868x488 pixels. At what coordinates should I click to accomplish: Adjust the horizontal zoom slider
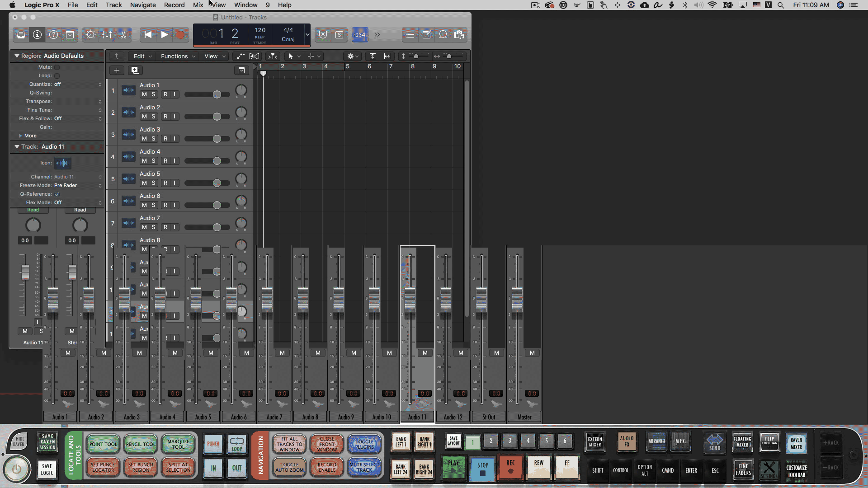pos(449,56)
